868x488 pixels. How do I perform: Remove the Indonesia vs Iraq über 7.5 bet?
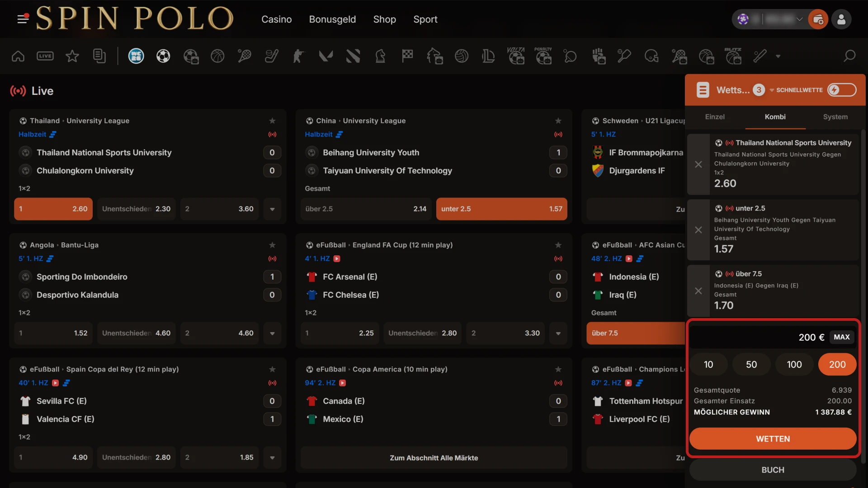tap(698, 291)
